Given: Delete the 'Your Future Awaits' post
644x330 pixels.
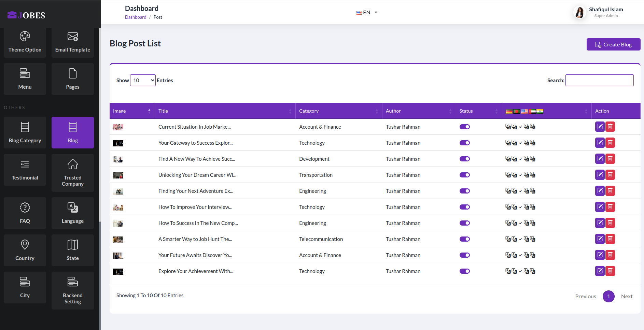Looking at the screenshot, I should (610, 255).
